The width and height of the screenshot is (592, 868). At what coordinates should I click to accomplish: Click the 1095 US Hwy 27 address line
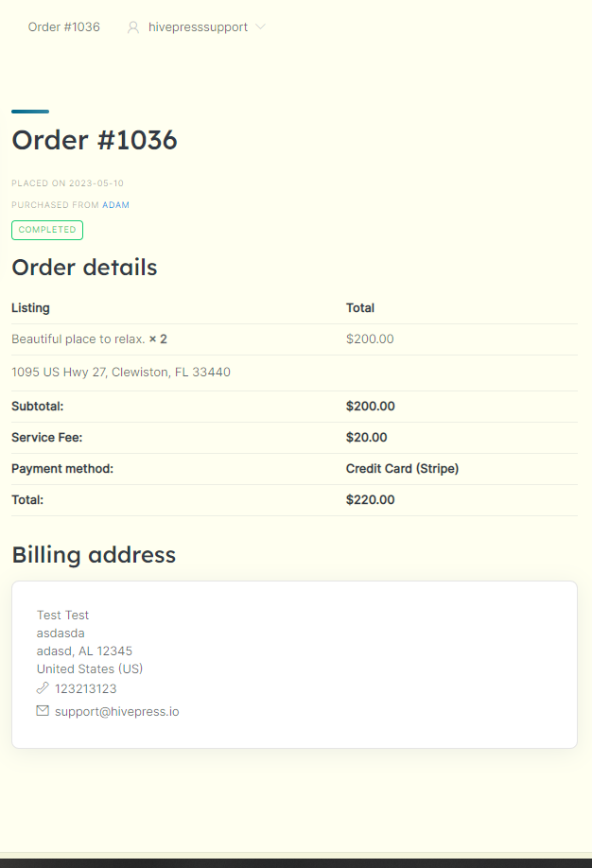click(121, 372)
